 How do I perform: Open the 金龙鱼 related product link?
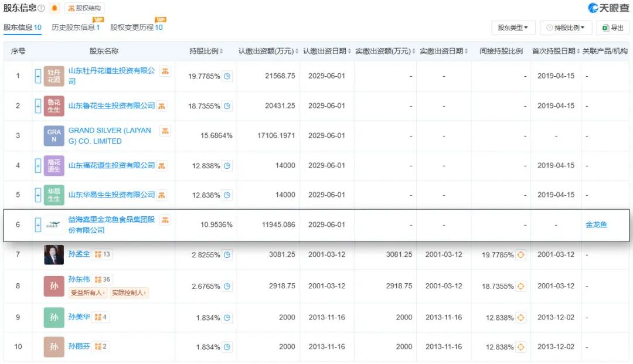(596, 224)
